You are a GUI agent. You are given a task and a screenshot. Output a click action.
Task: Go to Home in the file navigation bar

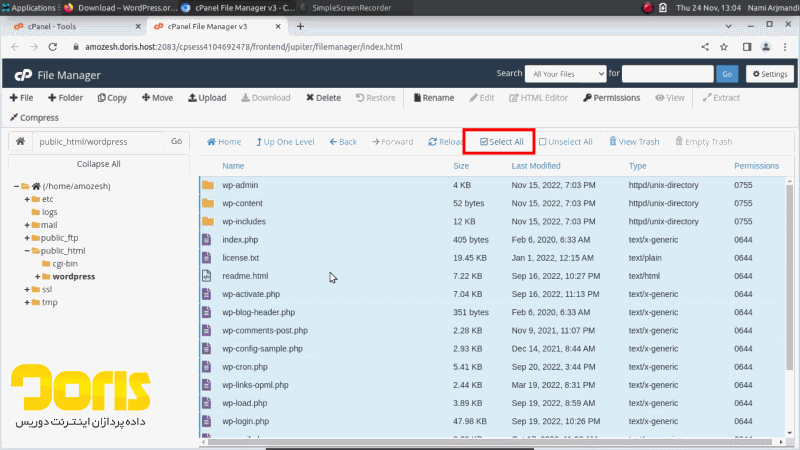224,142
